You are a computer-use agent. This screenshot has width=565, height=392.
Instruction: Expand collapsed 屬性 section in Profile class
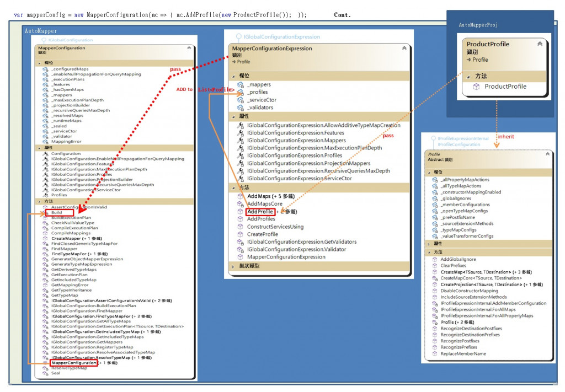point(429,244)
